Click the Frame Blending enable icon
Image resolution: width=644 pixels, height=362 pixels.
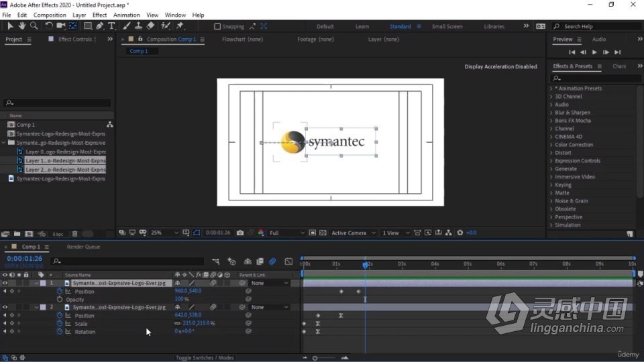(260, 261)
